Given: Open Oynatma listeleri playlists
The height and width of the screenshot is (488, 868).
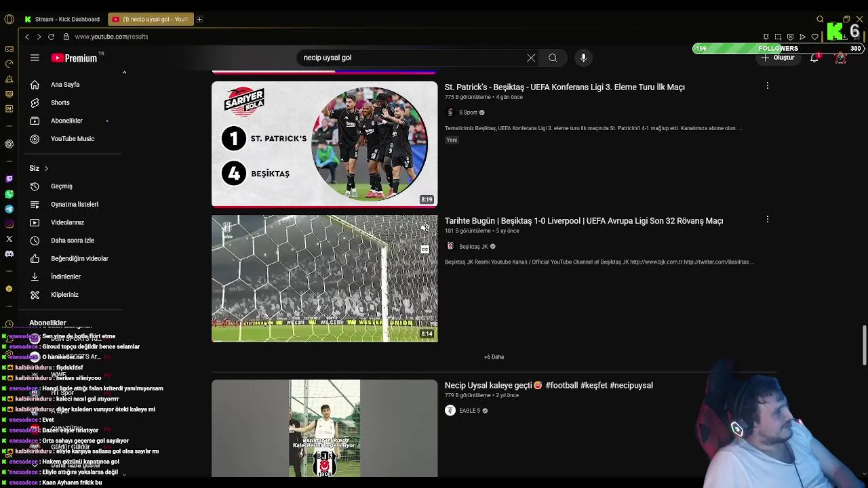Looking at the screenshot, I should (x=75, y=204).
